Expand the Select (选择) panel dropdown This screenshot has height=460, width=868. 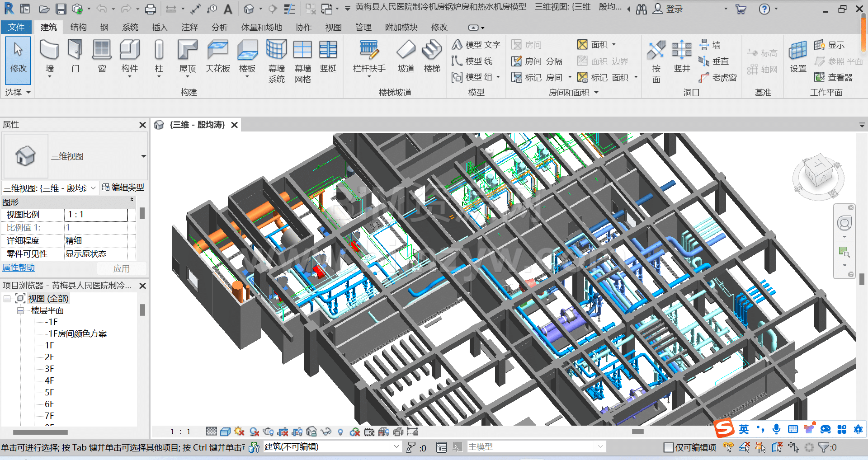coord(18,92)
